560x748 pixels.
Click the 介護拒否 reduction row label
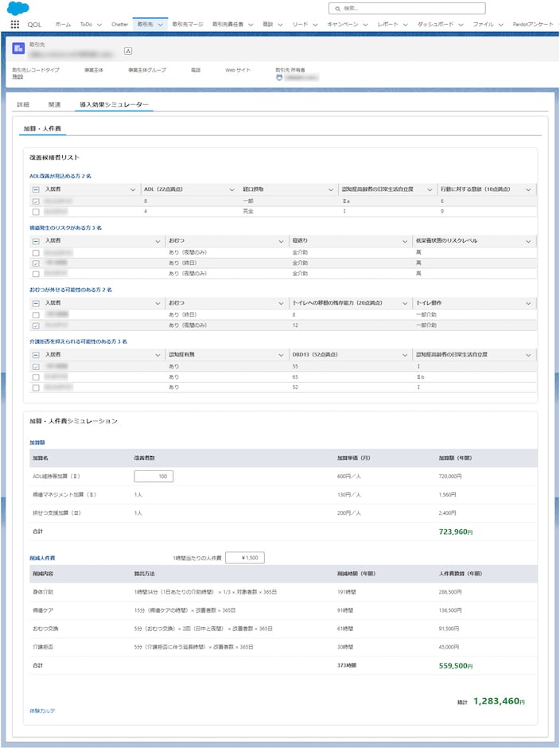click(x=43, y=647)
